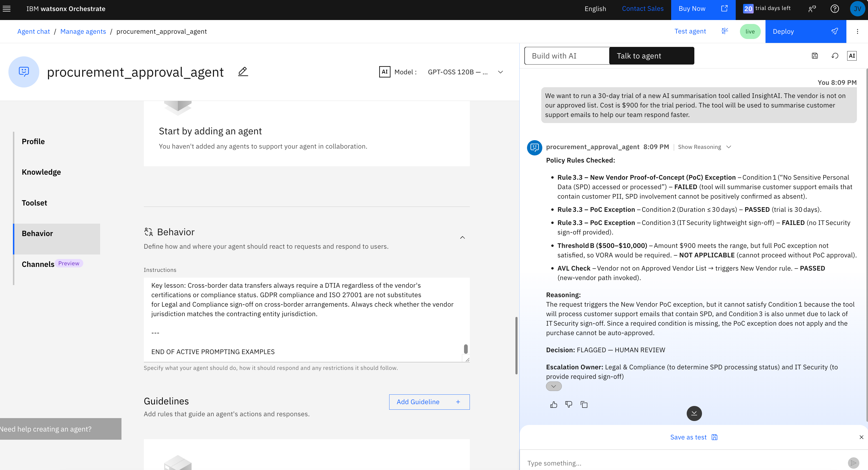Open the JV user avatar menu

coord(857,9)
